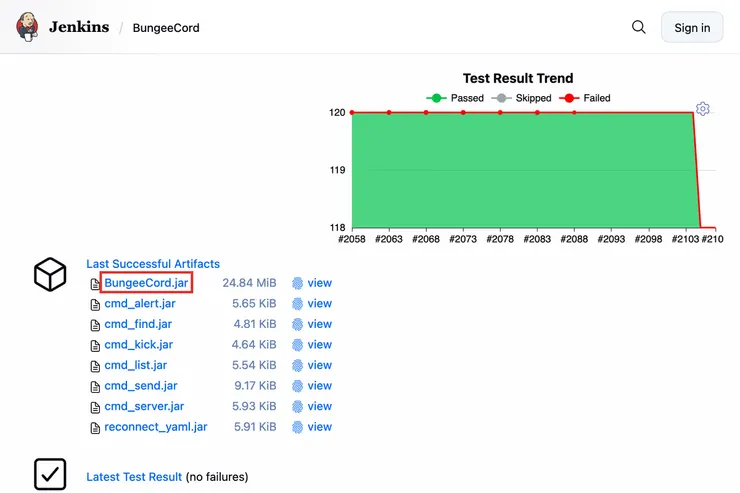
Task: Click file icon beside cmd_find.jar
Action: tap(95, 325)
